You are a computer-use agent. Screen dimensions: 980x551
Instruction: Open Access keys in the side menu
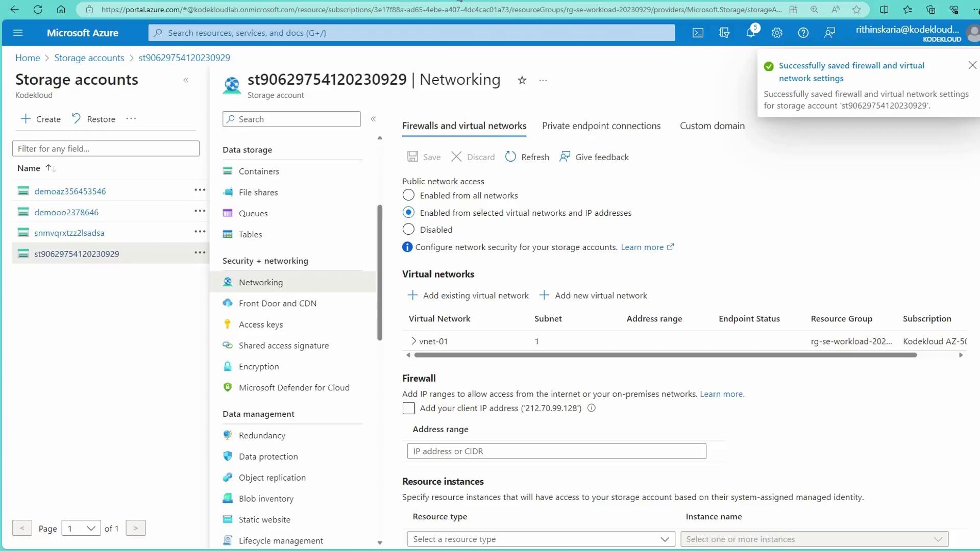(x=260, y=324)
